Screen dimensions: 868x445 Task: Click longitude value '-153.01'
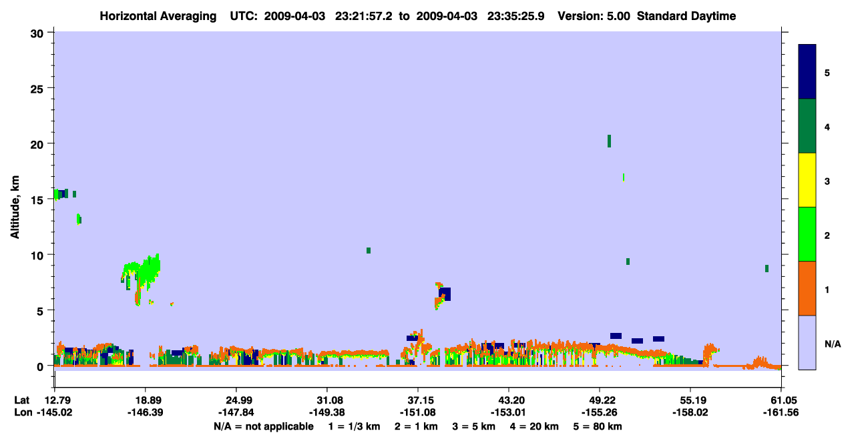[509, 412]
